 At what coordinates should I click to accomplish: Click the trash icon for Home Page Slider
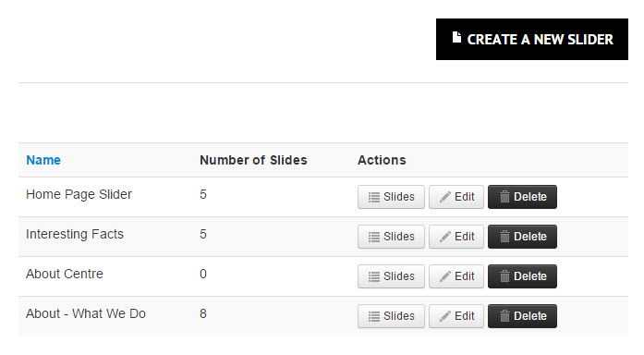[504, 197]
